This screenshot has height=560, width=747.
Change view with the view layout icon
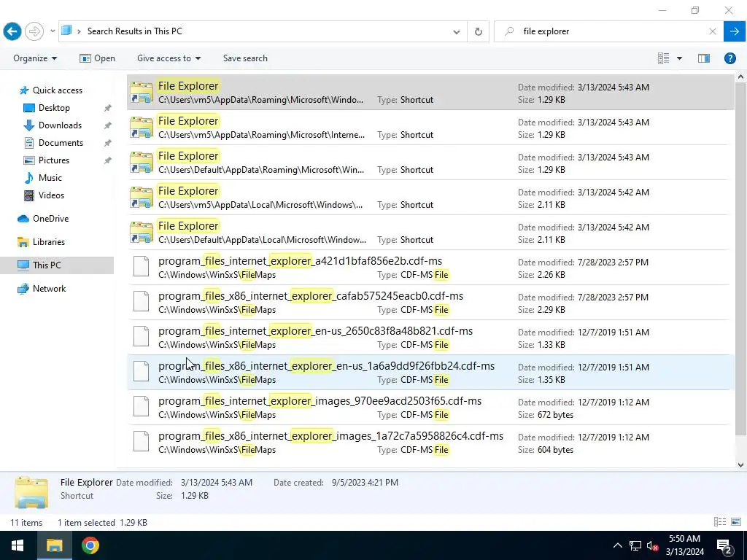663,58
